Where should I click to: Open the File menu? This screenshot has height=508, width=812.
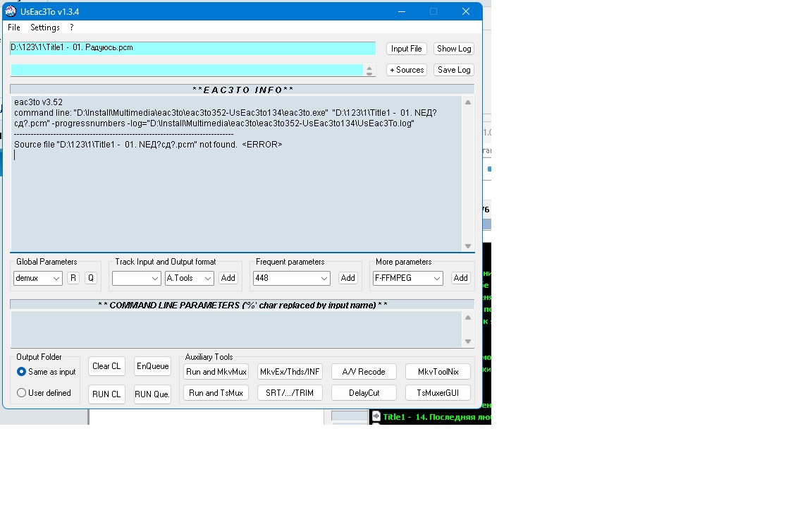pyautogui.click(x=14, y=28)
